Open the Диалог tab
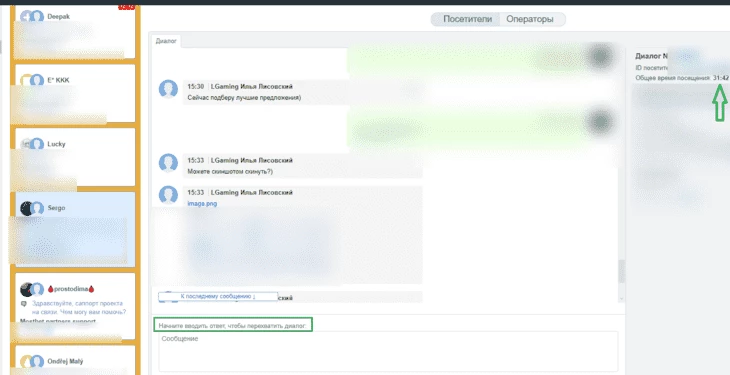This screenshot has width=730, height=375. [166, 41]
